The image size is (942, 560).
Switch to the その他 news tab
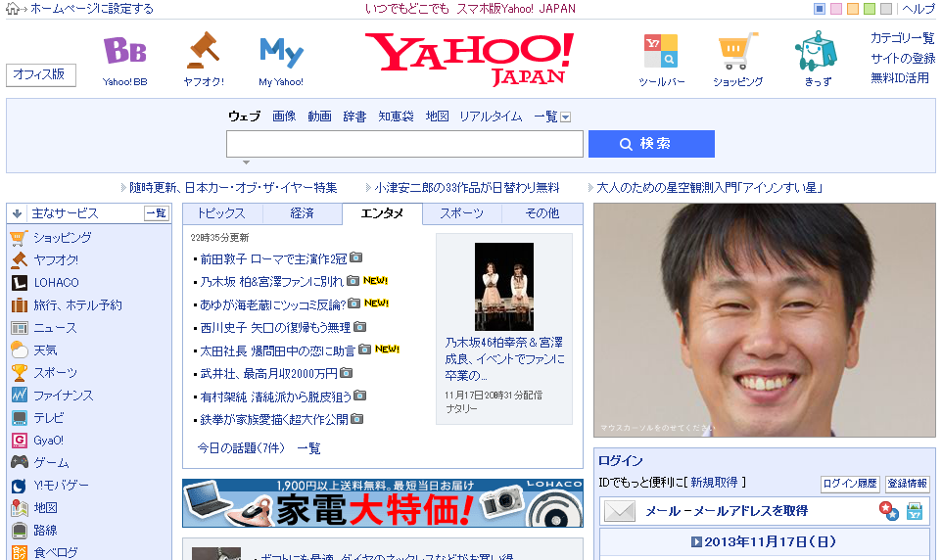pos(542,213)
